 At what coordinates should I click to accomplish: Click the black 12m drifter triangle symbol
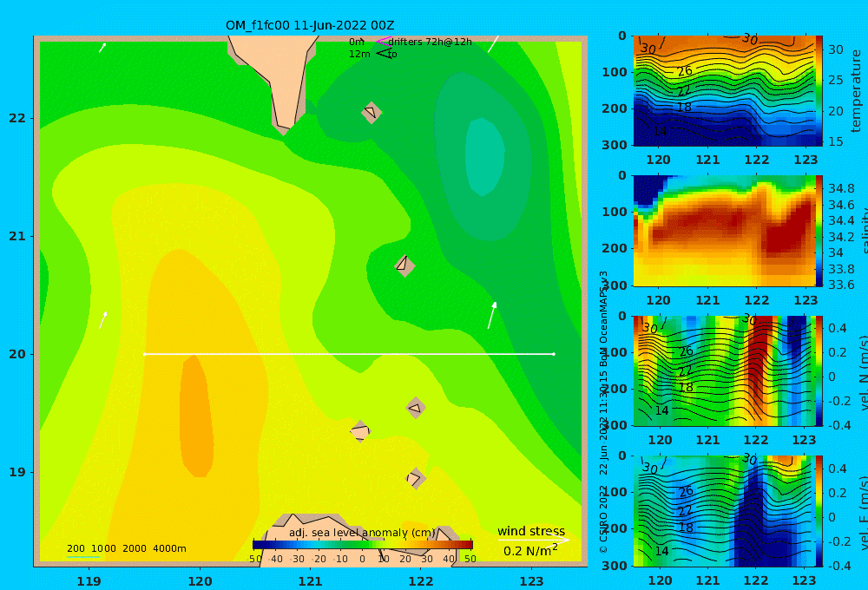tap(383, 53)
